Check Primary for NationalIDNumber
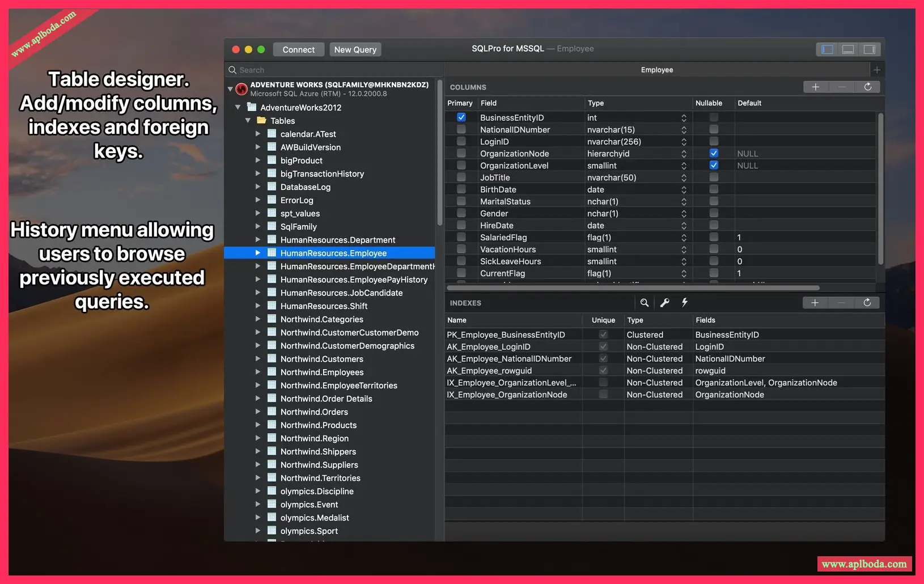The height and width of the screenshot is (584, 924). point(461,129)
